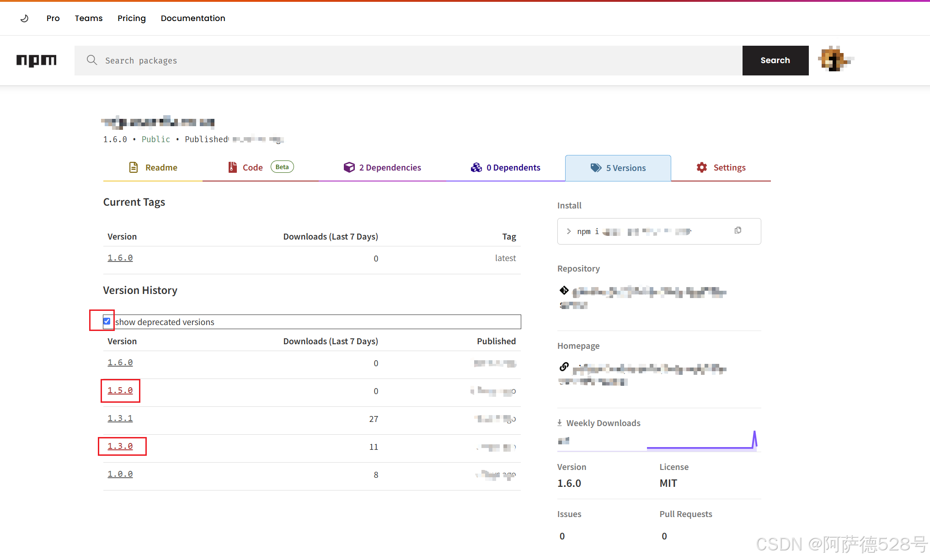
Task: Switch to 2 Dependencies tab
Action: pos(382,168)
